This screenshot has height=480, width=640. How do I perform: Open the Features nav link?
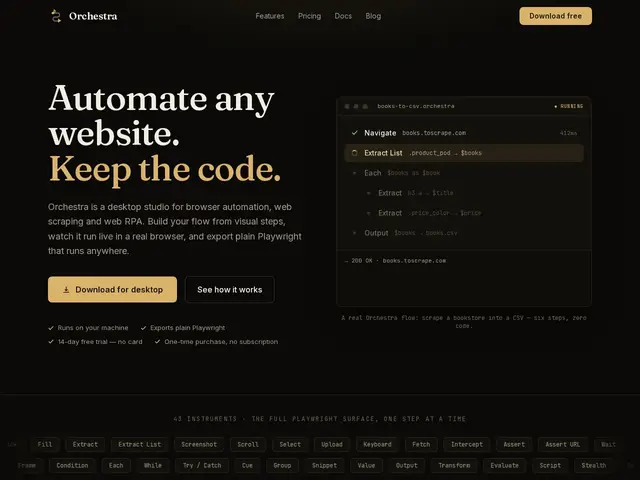point(270,16)
